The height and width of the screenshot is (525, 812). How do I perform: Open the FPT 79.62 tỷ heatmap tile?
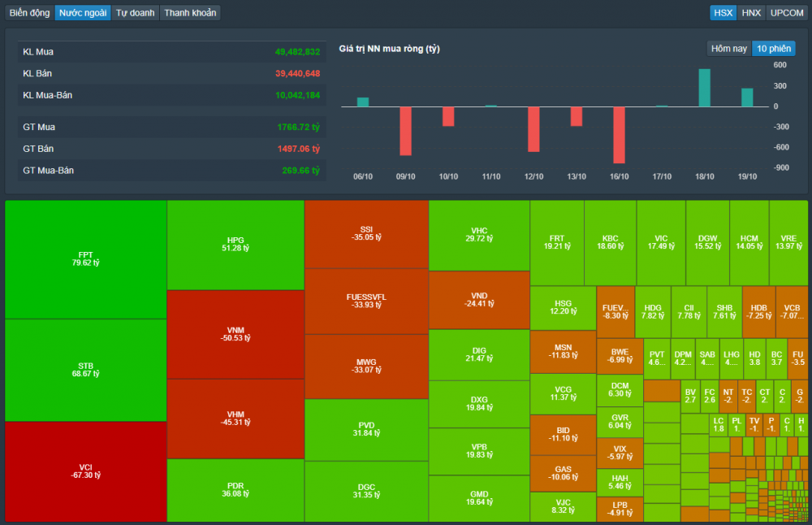point(86,259)
